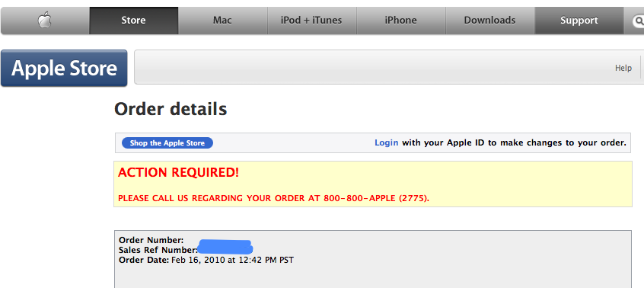
Task: Click the Order Date text line
Action: [x=206, y=260]
